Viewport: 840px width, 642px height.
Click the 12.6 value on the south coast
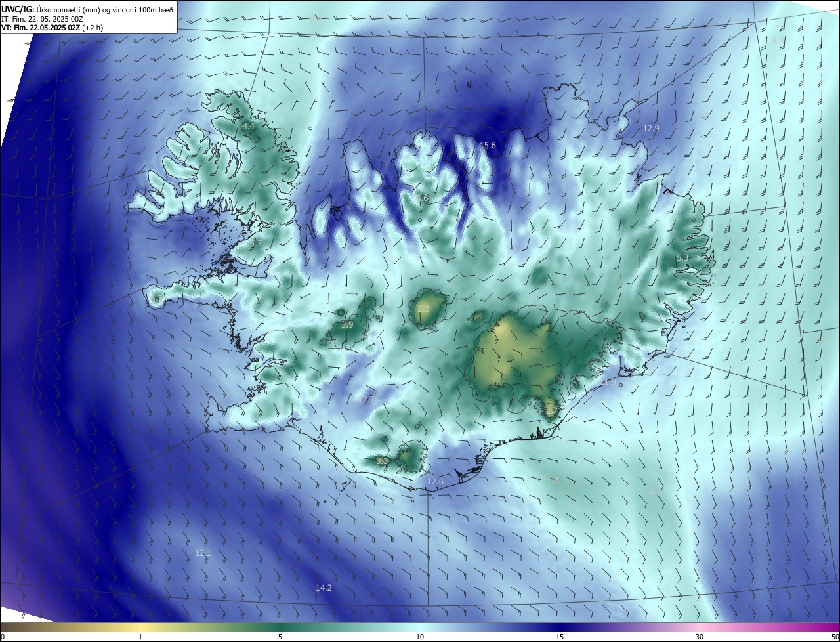[435, 482]
